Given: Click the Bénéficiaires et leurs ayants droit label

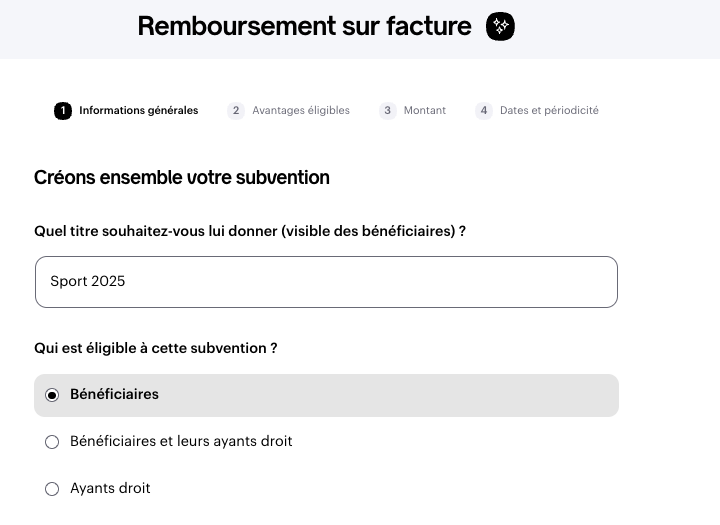Looking at the screenshot, I should coord(181,441).
